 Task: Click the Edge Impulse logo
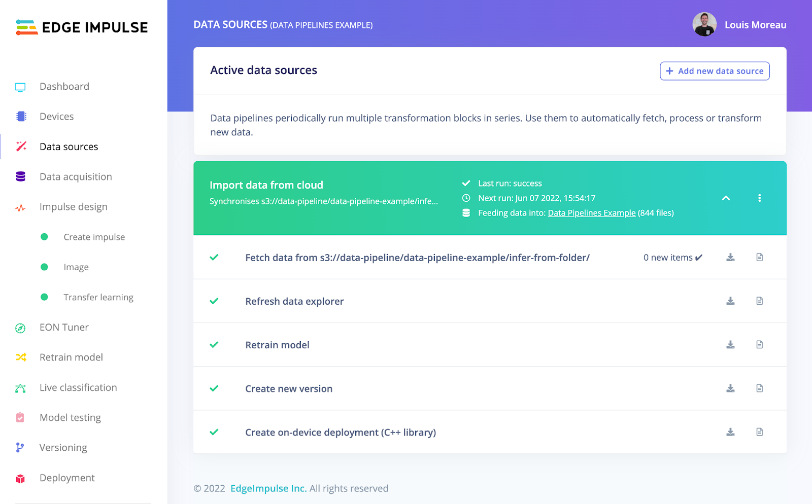[x=82, y=27]
